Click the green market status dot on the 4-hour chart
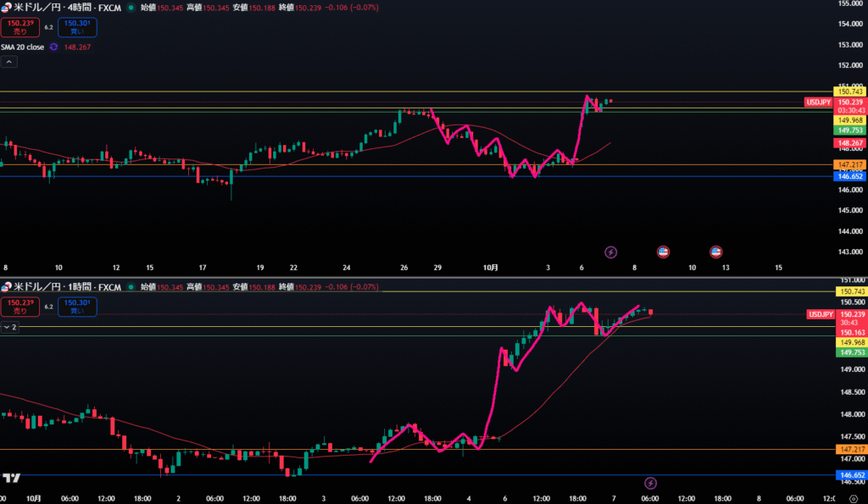This screenshot has width=868, height=504. click(x=132, y=6)
